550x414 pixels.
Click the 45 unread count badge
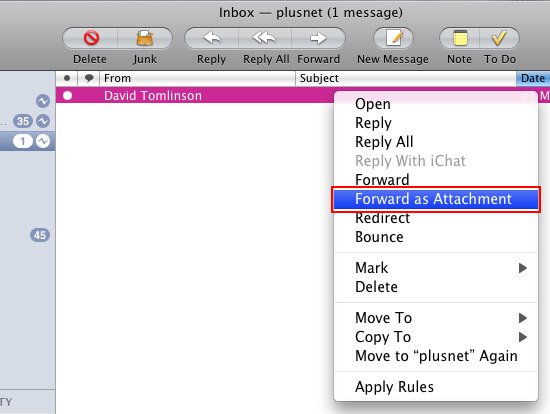[40, 235]
